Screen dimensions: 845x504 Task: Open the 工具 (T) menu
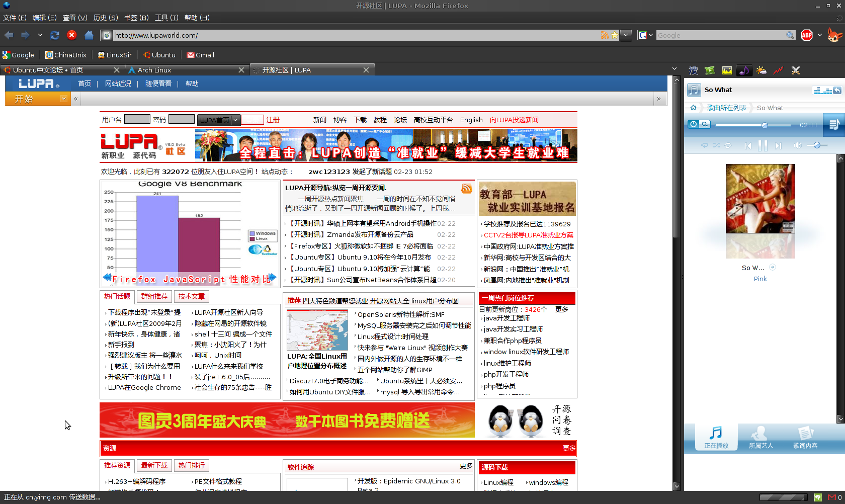[166, 18]
